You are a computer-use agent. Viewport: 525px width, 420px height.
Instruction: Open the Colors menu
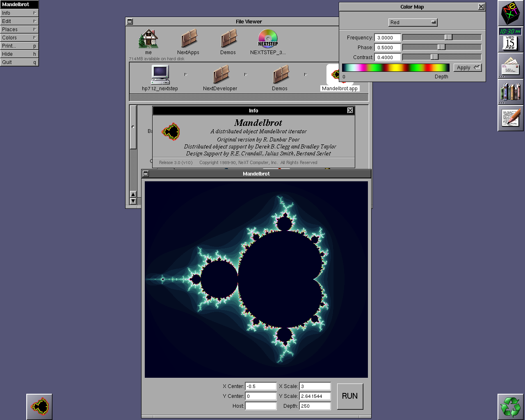19,38
